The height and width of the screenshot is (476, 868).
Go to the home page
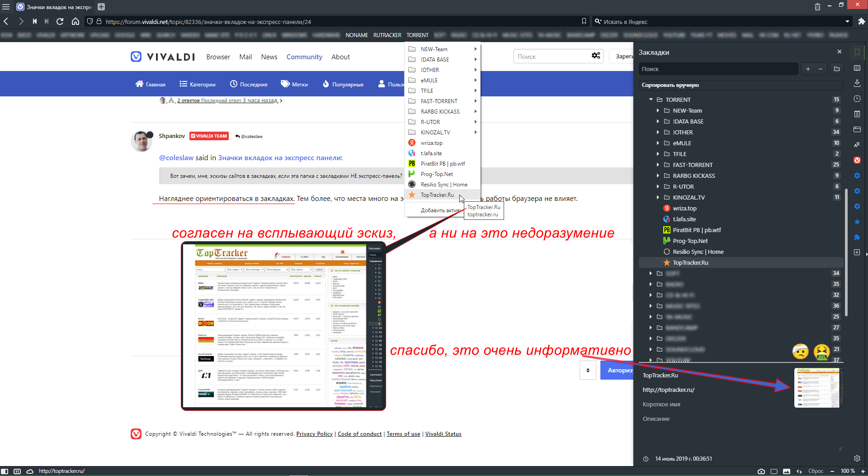(75, 21)
